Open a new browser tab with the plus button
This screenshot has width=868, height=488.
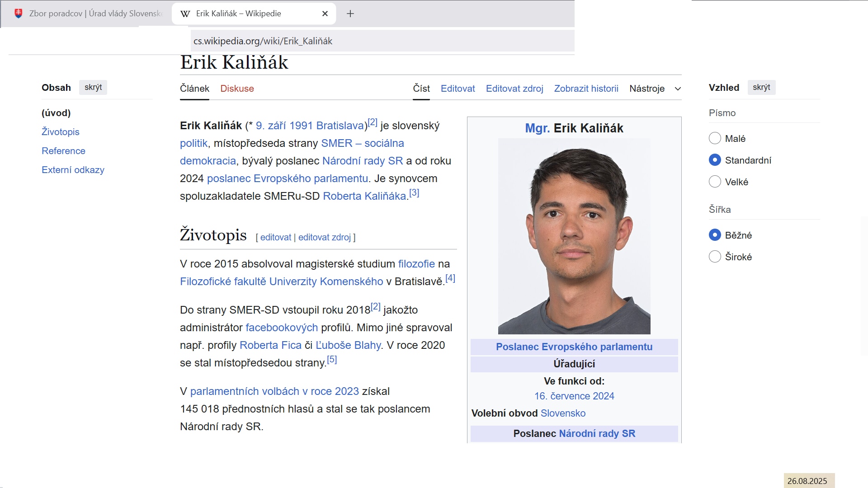click(350, 14)
